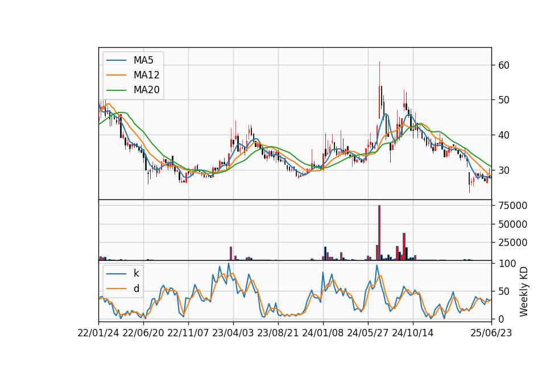This screenshot has height=392, width=546.
Task: Click the blue MA5 legend line sample
Action: [116, 60]
